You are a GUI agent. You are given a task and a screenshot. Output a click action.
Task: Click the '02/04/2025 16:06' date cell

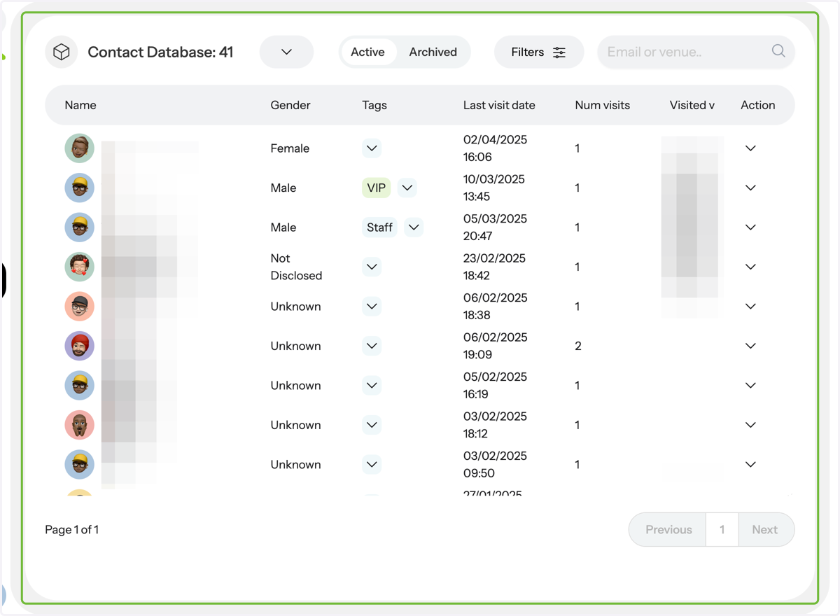point(495,148)
